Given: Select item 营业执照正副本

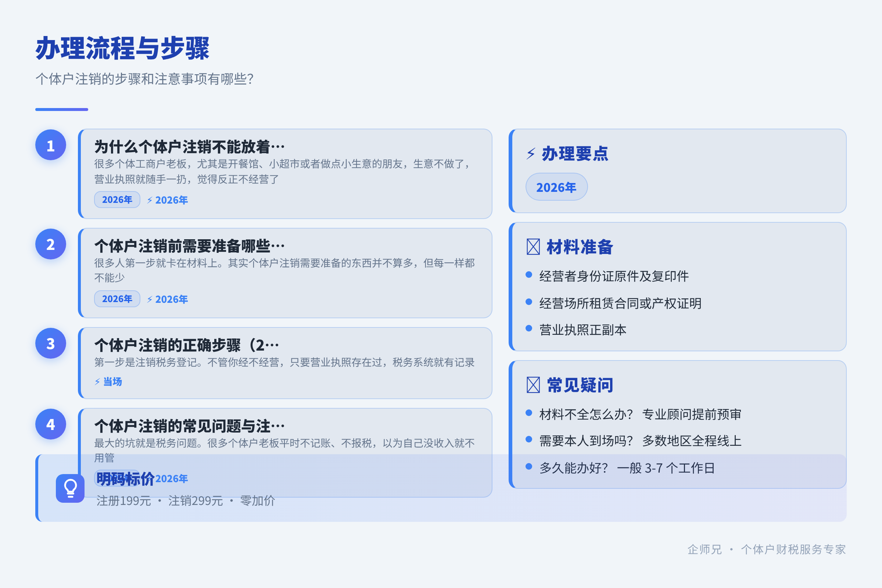Looking at the screenshot, I should click(x=583, y=330).
